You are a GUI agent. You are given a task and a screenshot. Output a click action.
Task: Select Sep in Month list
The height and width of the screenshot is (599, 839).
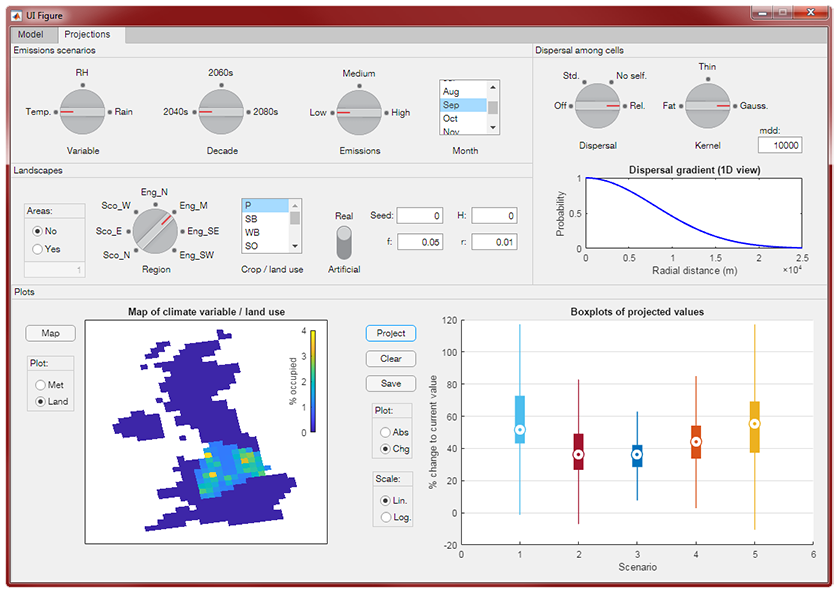click(463, 105)
